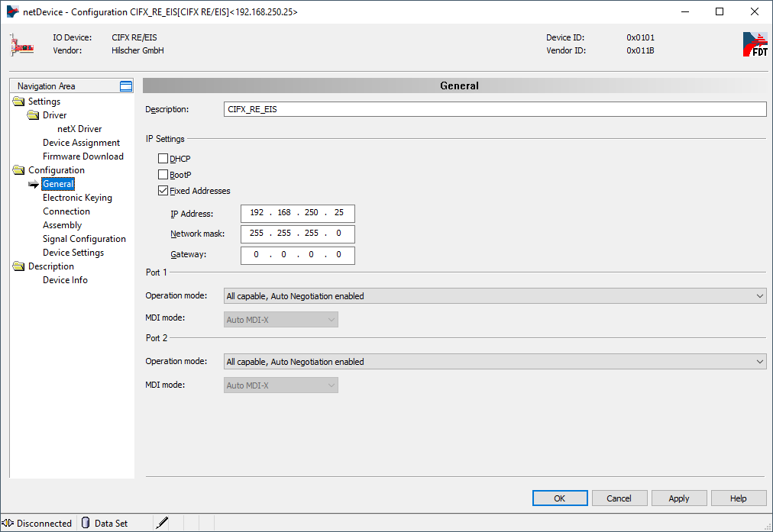The width and height of the screenshot is (773, 532).
Task: Select Electronic Keying in navigation tree
Action: [77, 198]
